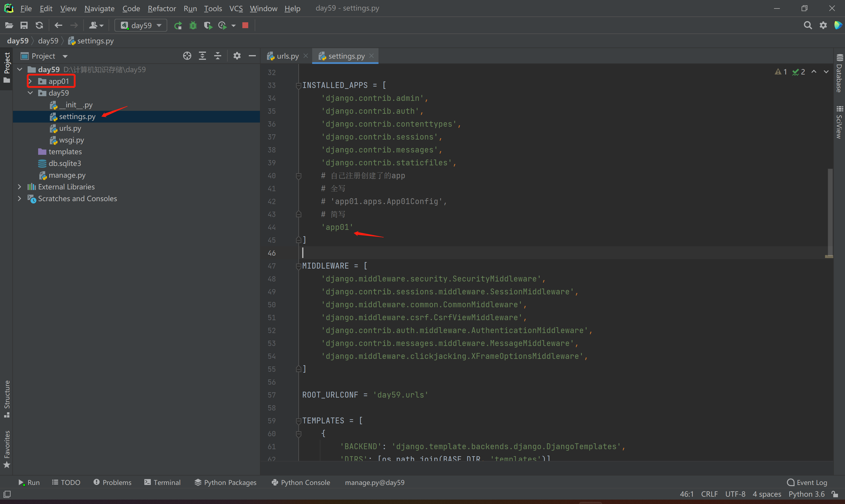Go forward with the right arrow icon

click(x=74, y=26)
